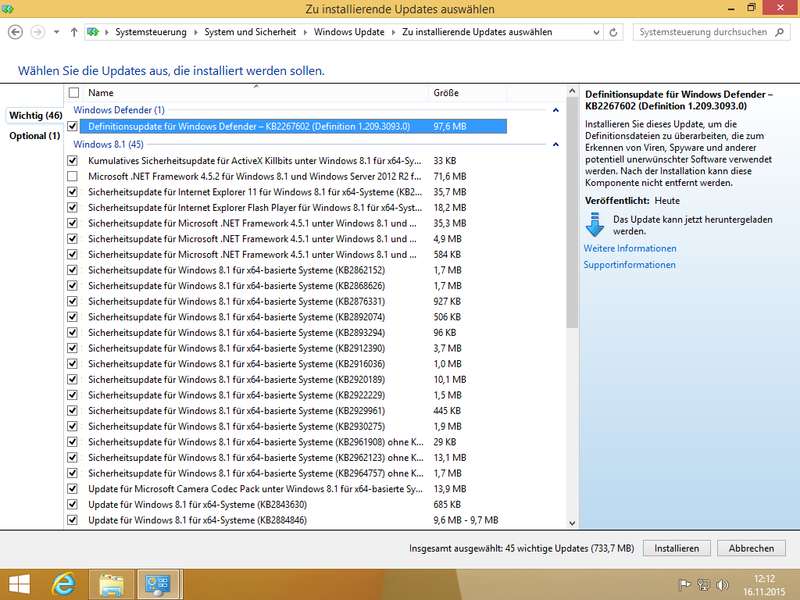Open recent locations dropdown arrow
Image resolution: width=800 pixels, height=600 pixels.
57,32
